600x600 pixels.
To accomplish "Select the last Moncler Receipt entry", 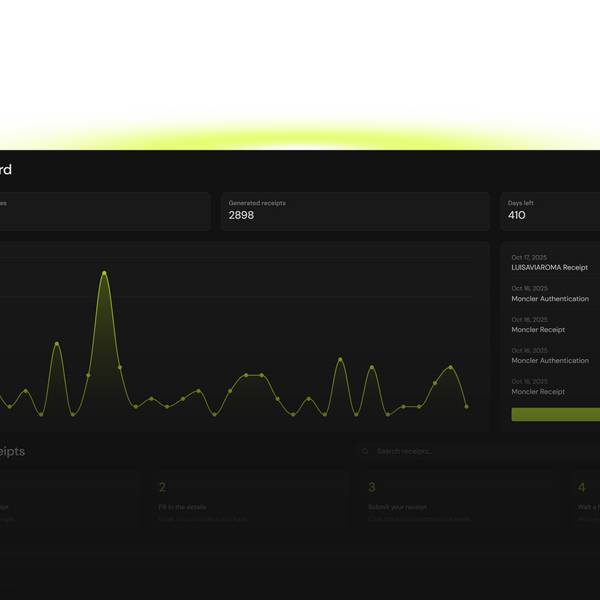I will pos(538,392).
